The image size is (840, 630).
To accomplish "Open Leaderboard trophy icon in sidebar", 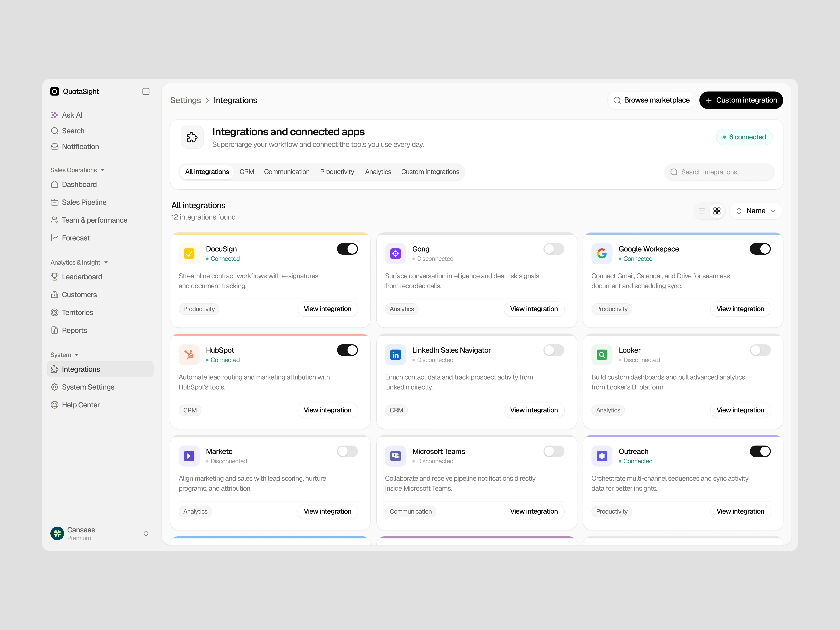I will pyautogui.click(x=54, y=277).
